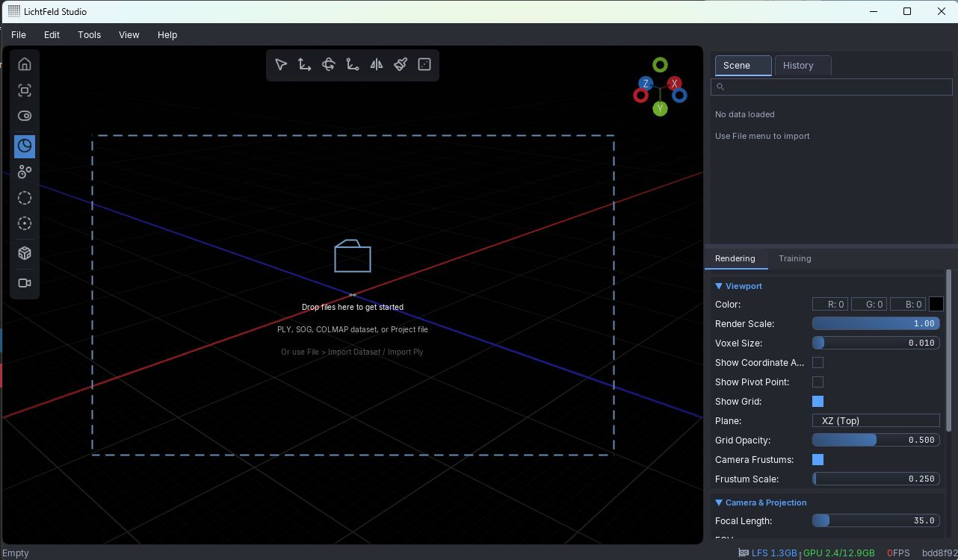Open the Tools menu
The height and width of the screenshot is (560, 958).
(x=90, y=34)
